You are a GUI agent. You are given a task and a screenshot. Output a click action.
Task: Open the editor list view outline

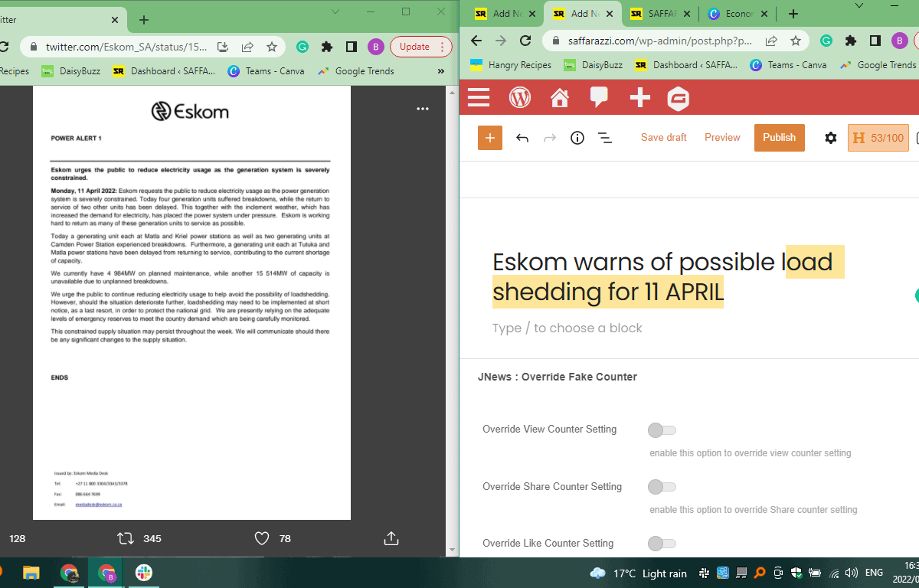tap(605, 138)
